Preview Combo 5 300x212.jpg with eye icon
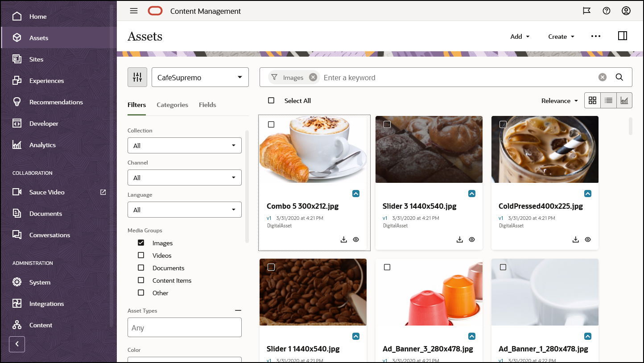 356,239
